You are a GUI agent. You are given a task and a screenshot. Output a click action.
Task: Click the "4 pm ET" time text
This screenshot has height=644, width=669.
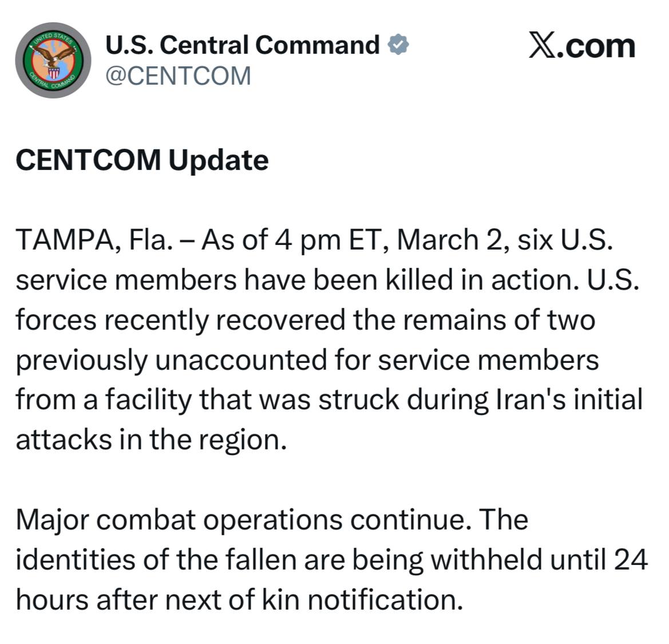click(325, 240)
